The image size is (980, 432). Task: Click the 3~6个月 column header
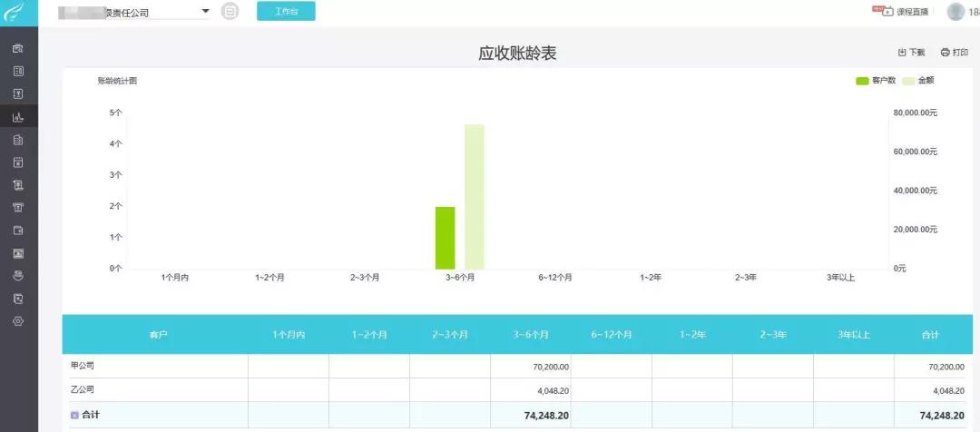pos(531,335)
